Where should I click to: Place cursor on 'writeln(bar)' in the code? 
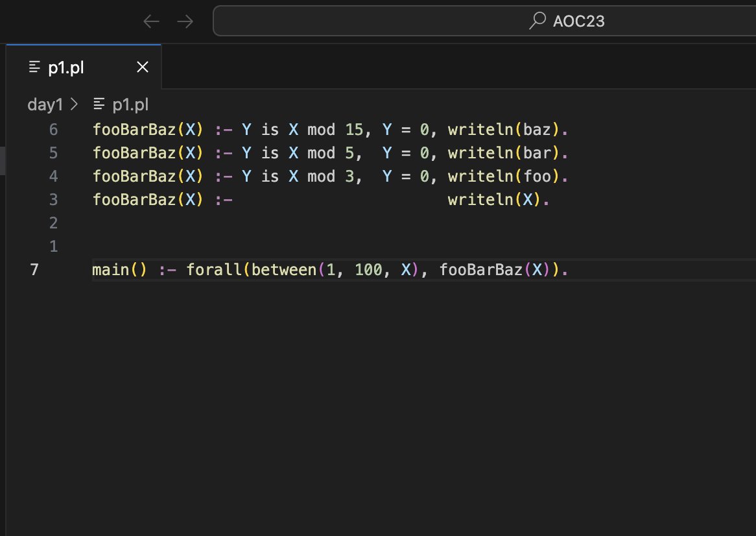(x=503, y=153)
